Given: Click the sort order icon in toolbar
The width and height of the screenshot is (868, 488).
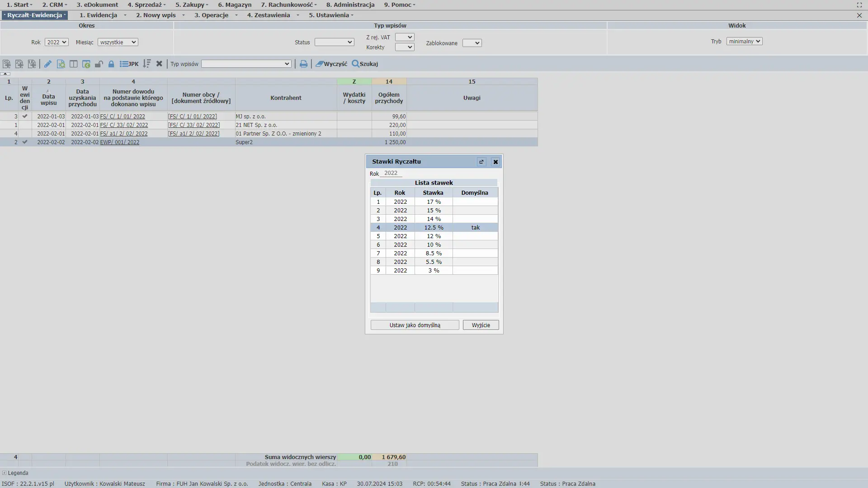Looking at the screenshot, I should pyautogui.click(x=146, y=64).
